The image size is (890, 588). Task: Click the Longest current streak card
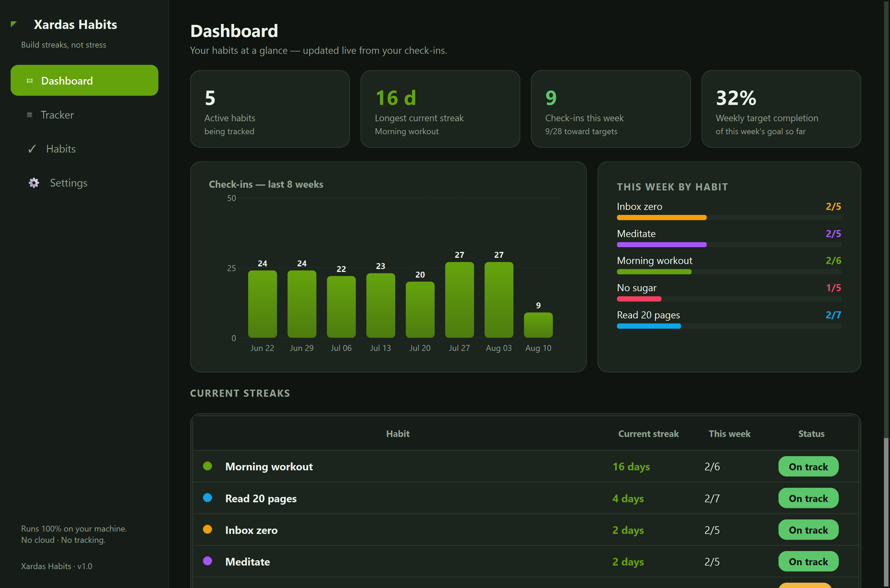coord(440,109)
